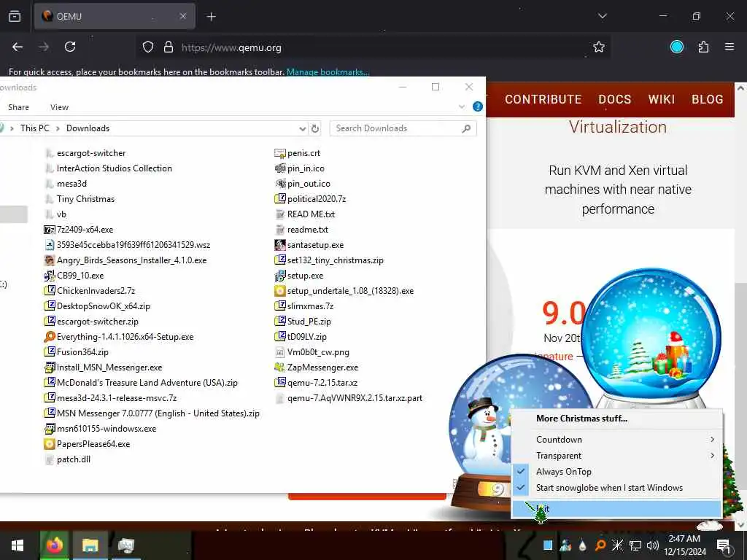Click Firefox on the taskbar
The height and width of the screenshot is (560, 747).
[x=54, y=545]
